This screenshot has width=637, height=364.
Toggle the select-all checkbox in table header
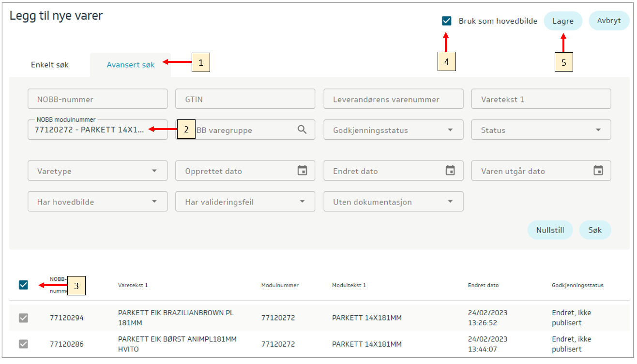click(23, 285)
